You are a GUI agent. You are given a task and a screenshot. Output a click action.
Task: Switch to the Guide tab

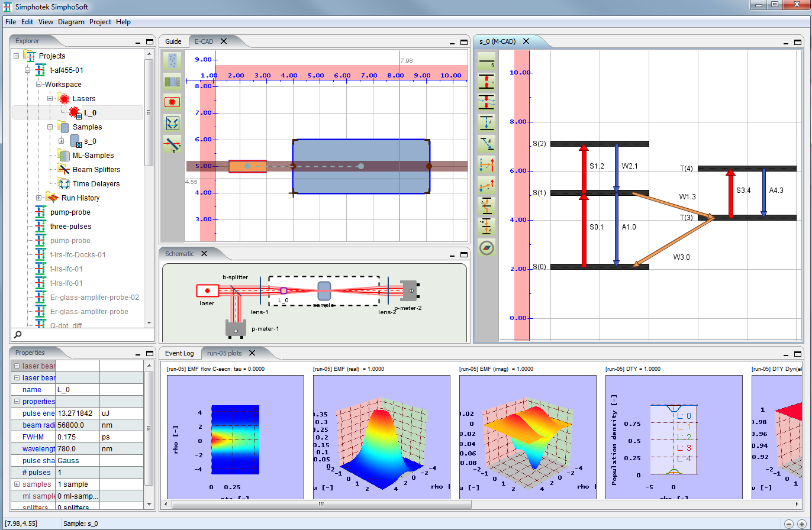pos(173,41)
